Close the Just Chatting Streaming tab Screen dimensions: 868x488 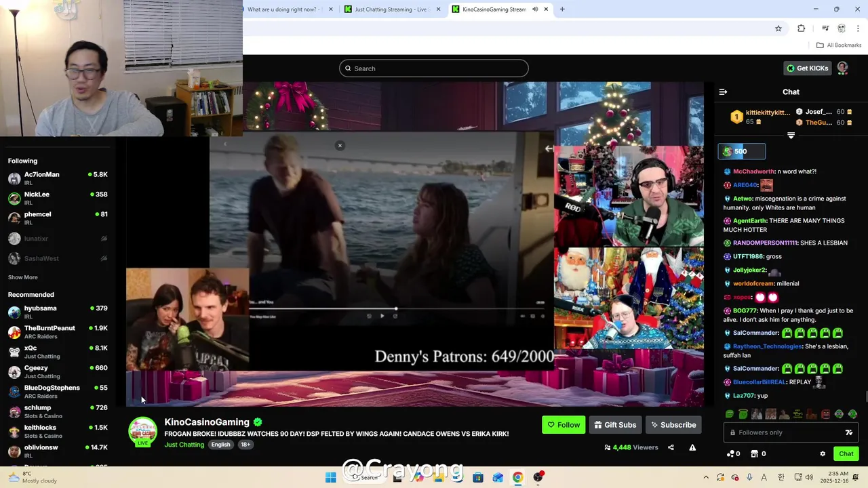point(438,9)
